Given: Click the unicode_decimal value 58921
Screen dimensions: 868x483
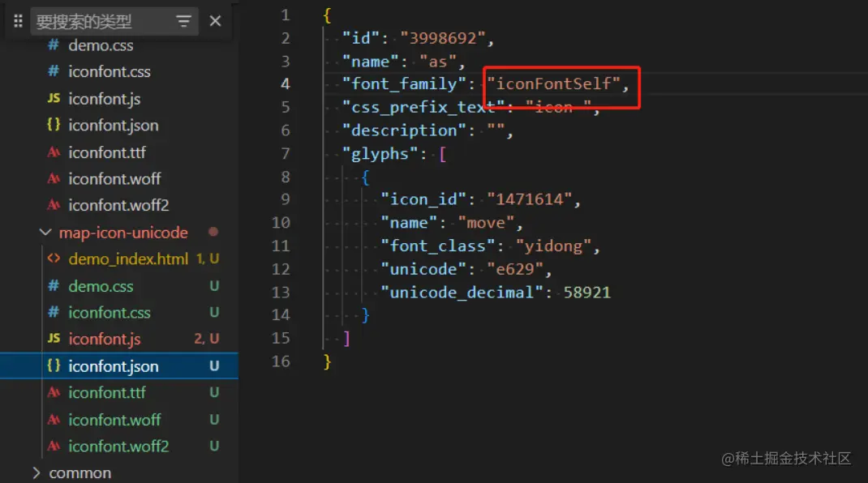Looking at the screenshot, I should (x=587, y=292).
